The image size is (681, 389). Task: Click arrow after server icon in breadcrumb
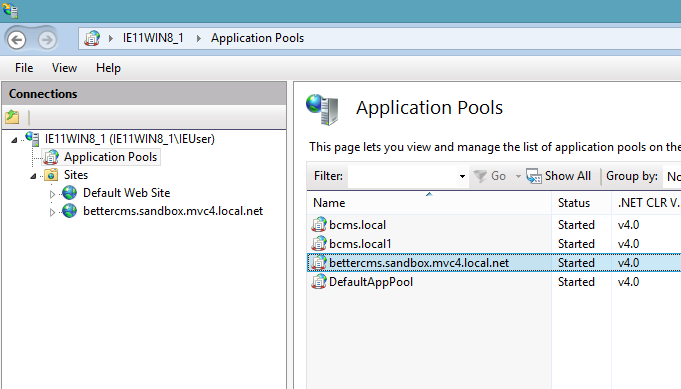click(111, 38)
